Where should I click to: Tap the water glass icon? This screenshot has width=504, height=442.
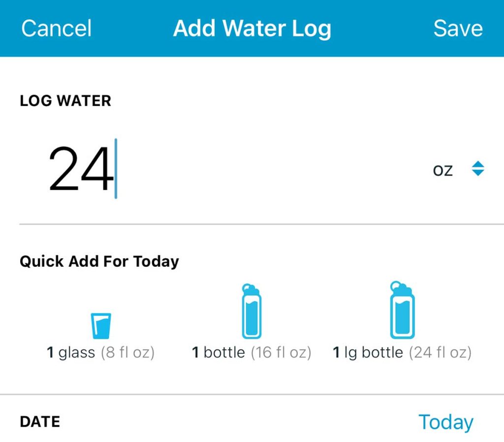[x=101, y=325]
